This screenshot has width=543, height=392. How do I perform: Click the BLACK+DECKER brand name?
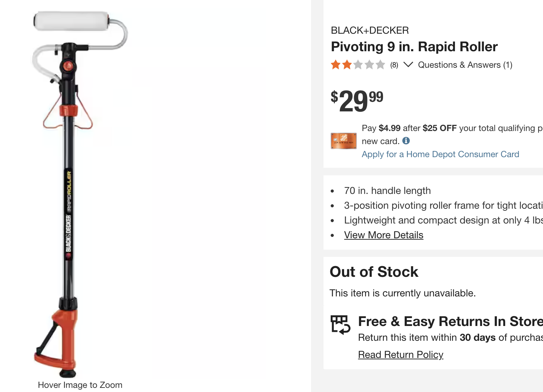tap(370, 31)
